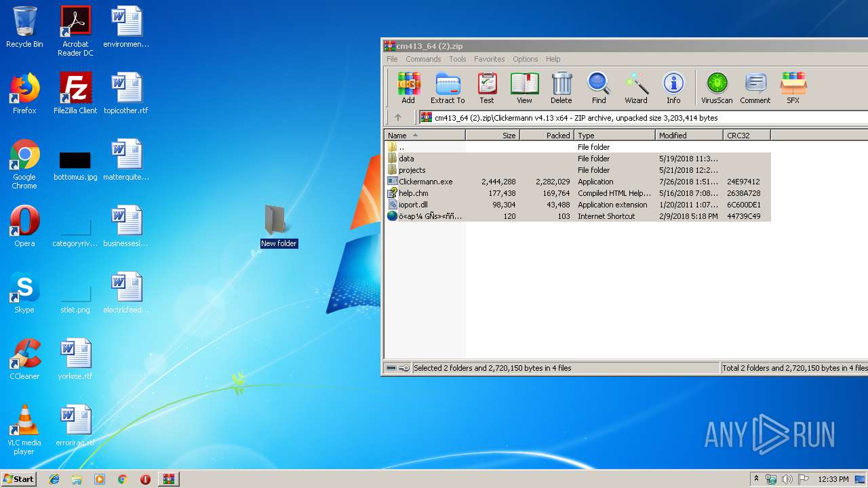Sort by the Name column header
Viewport: 868px width, 488px height.
[425, 136]
